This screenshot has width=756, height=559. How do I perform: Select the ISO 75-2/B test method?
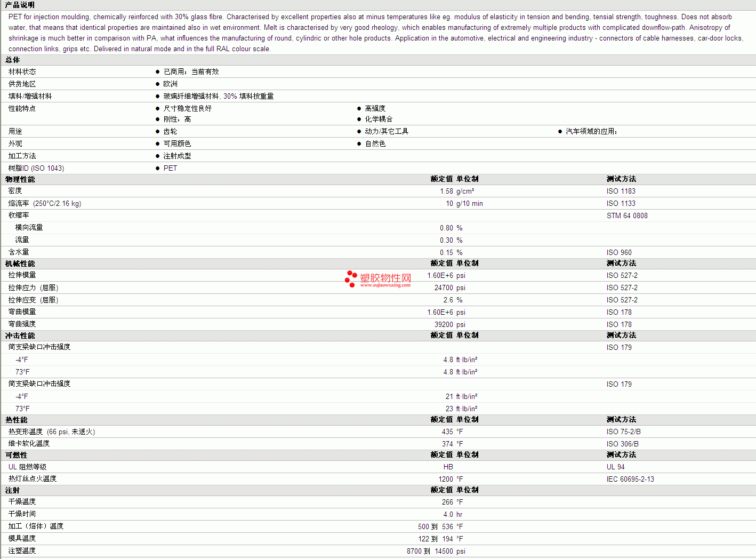tap(624, 432)
